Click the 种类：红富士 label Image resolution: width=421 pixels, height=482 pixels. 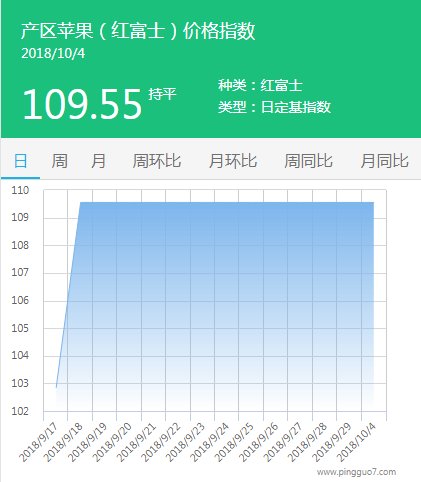pos(260,85)
